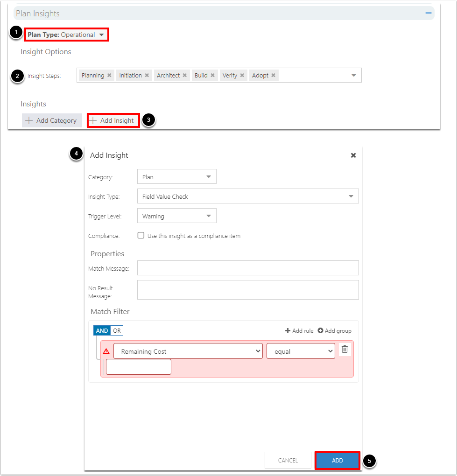457x476 pixels.
Task: Enable the compliance item checkbox
Action: coord(141,236)
